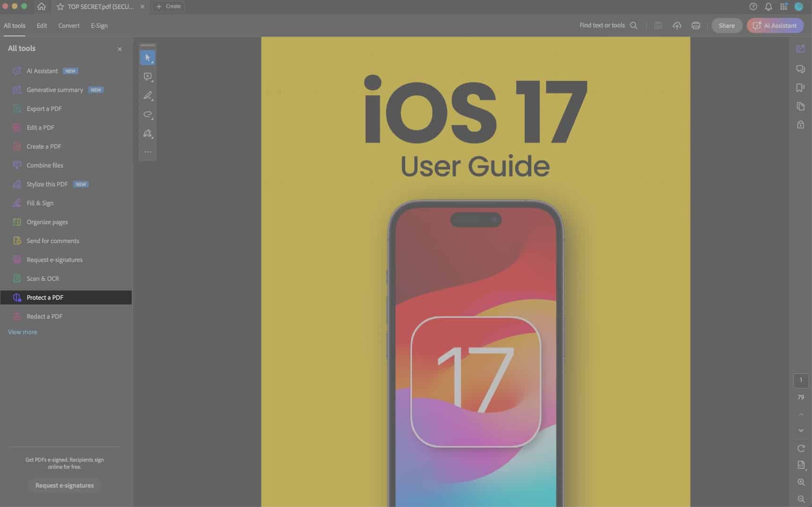The height and width of the screenshot is (507, 812).
Task: Switch to the All tools tab
Action: click(x=15, y=25)
